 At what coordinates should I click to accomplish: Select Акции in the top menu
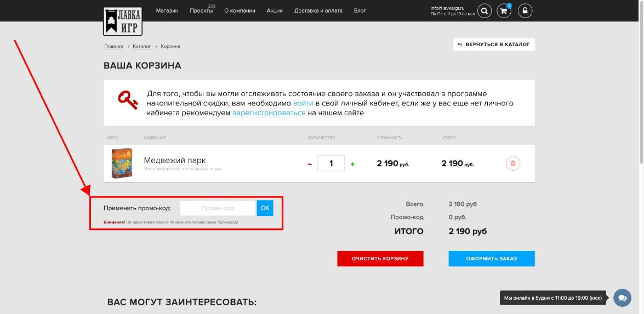pyautogui.click(x=275, y=10)
